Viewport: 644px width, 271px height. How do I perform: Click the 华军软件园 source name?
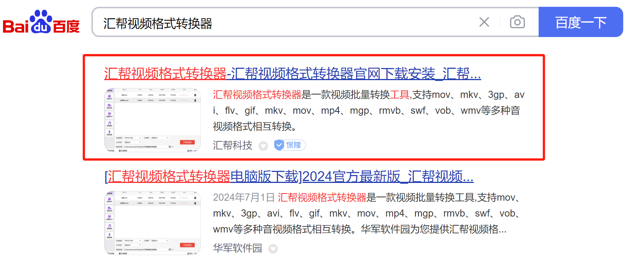click(x=237, y=248)
